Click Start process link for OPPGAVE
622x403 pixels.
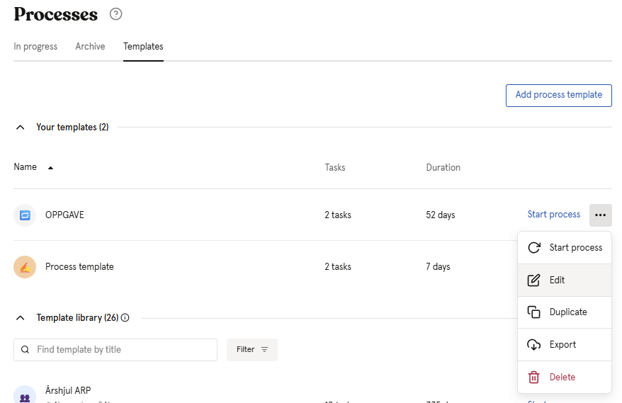[553, 215]
